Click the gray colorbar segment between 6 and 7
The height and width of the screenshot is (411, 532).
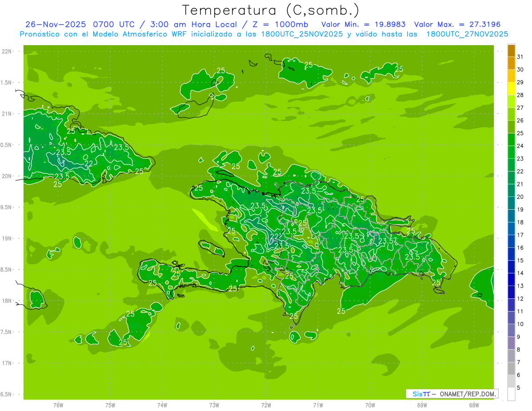[x=511, y=369]
